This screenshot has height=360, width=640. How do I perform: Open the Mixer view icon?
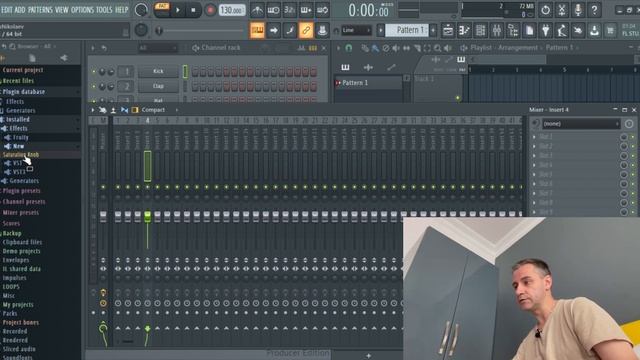[x=497, y=30]
